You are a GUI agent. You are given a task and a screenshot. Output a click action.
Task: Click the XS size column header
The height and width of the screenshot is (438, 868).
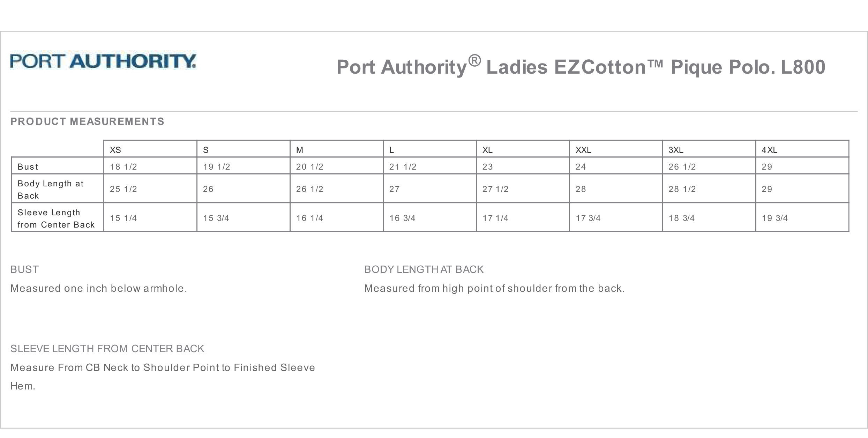115,150
